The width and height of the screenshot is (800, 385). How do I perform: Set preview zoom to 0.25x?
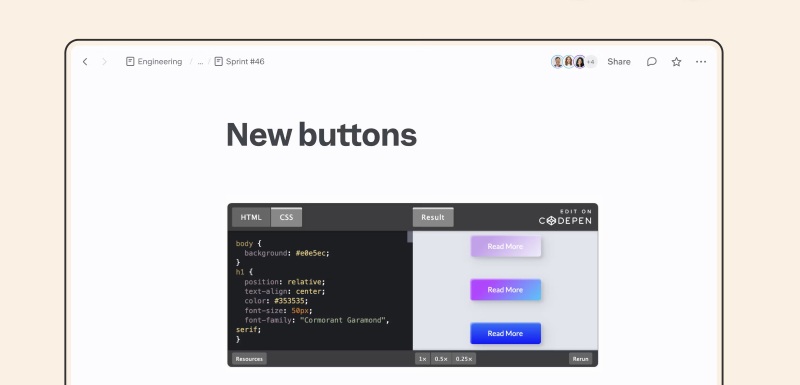pyautogui.click(x=464, y=359)
